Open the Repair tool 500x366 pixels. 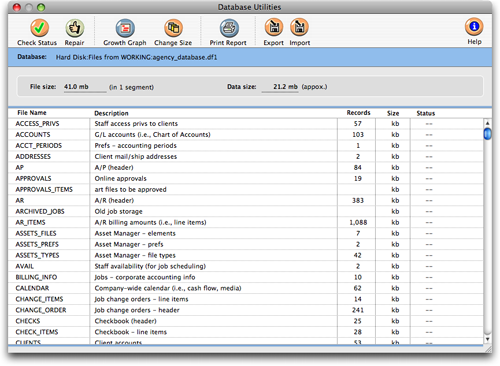pyautogui.click(x=74, y=28)
